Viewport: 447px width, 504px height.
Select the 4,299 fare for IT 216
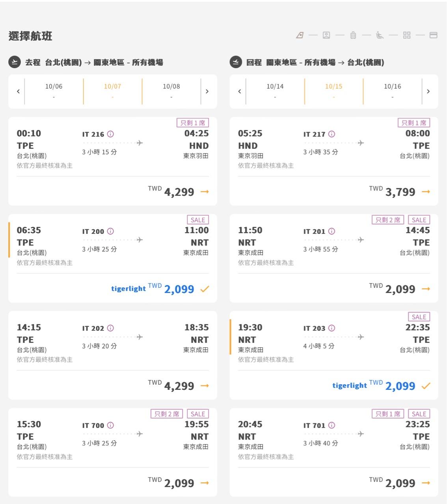tap(205, 192)
